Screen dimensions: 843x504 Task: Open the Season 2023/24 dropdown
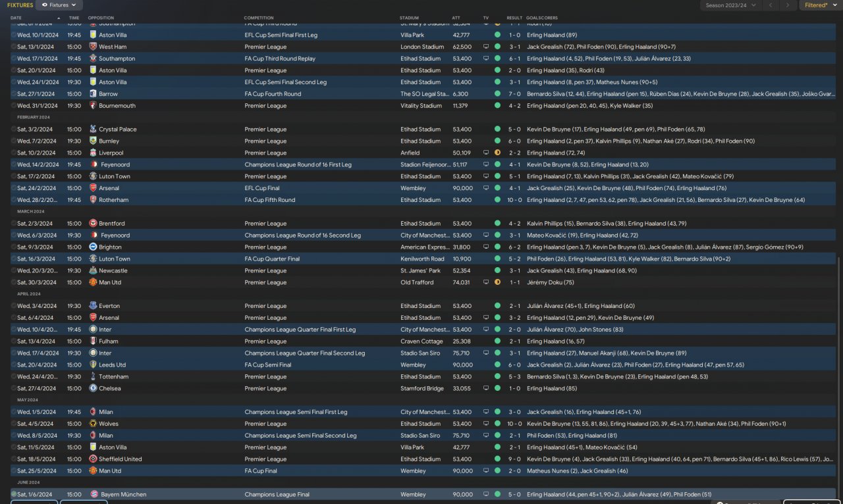tap(730, 5)
